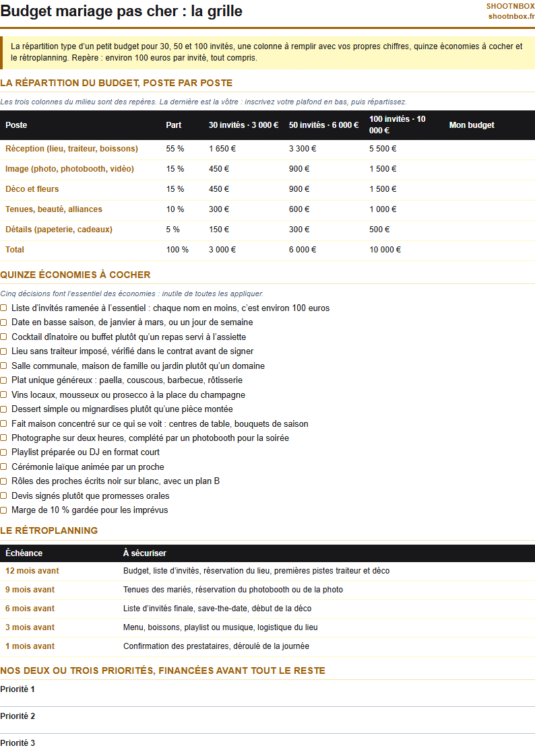Click the Priorité 2 entry line
This screenshot has height=756, width=535.
click(267, 720)
